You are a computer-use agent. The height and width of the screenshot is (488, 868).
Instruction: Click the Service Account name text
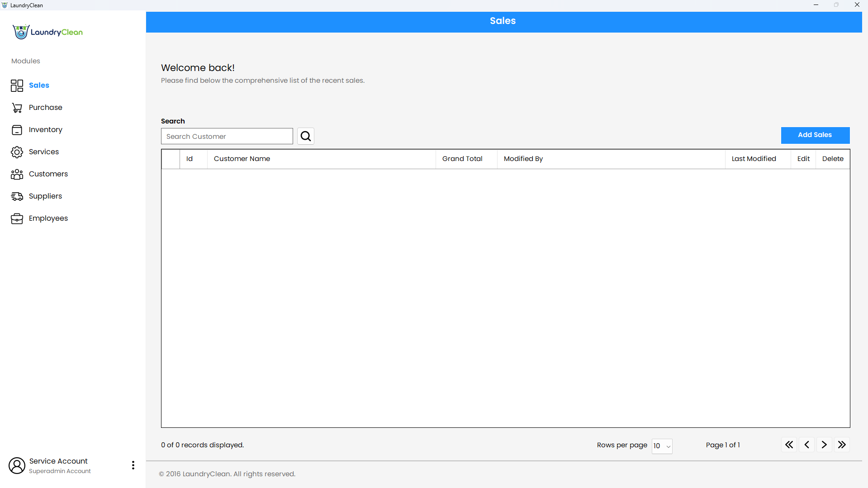[58, 461]
